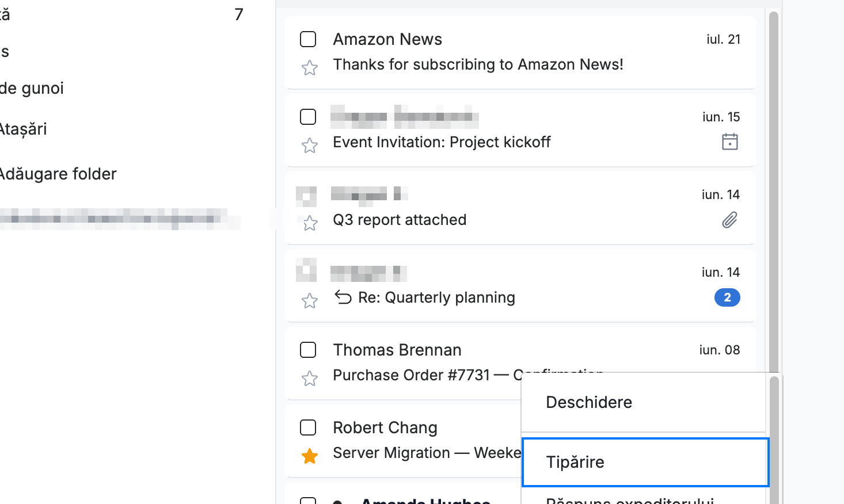Choose Tipărire from the context menu

pos(645,462)
